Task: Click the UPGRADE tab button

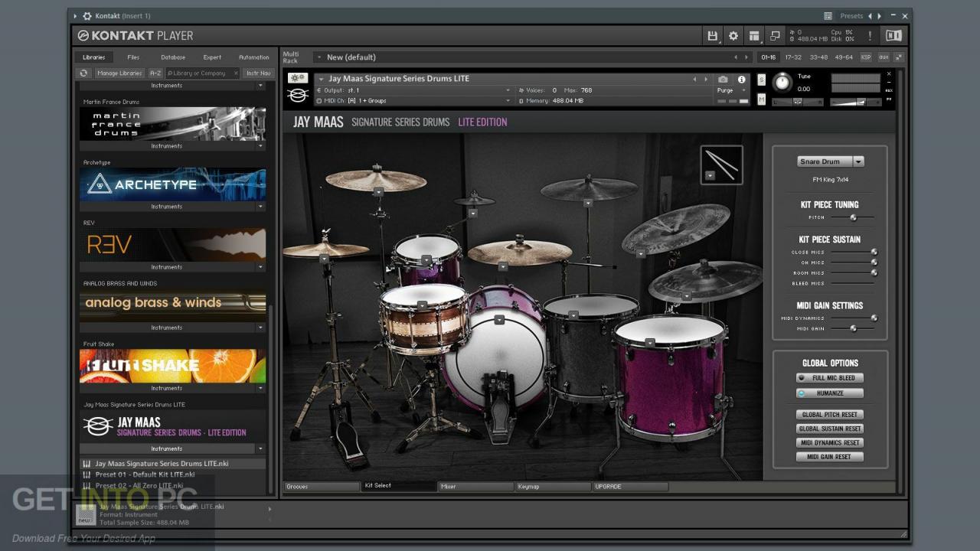Action: click(x=631, y=487)
